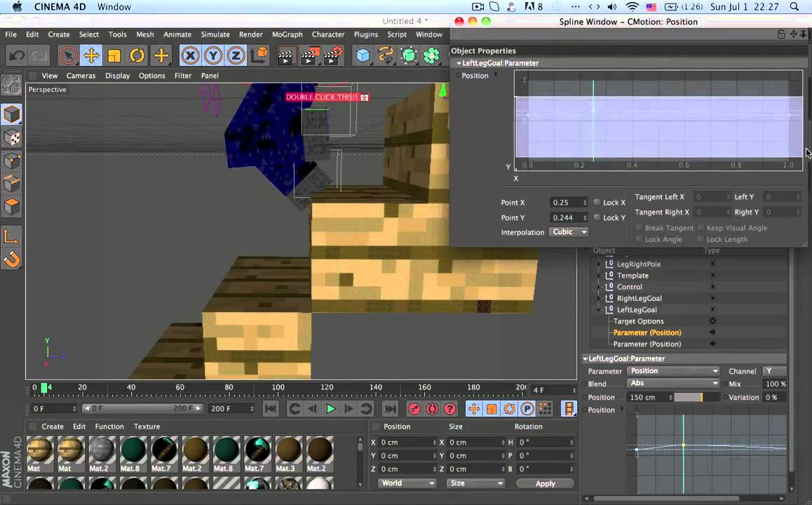Render the current view clapperboard

click(x=285, y=55)
